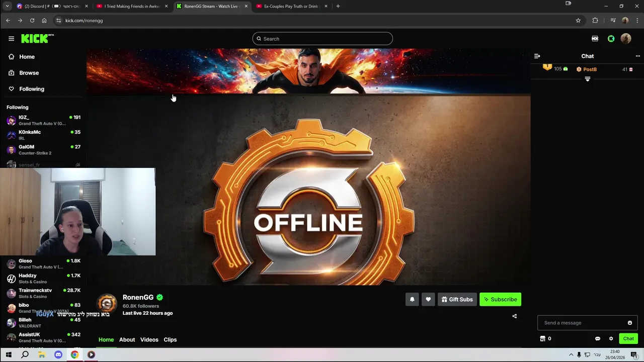Open chat settings gear

(x=611, y=339)
